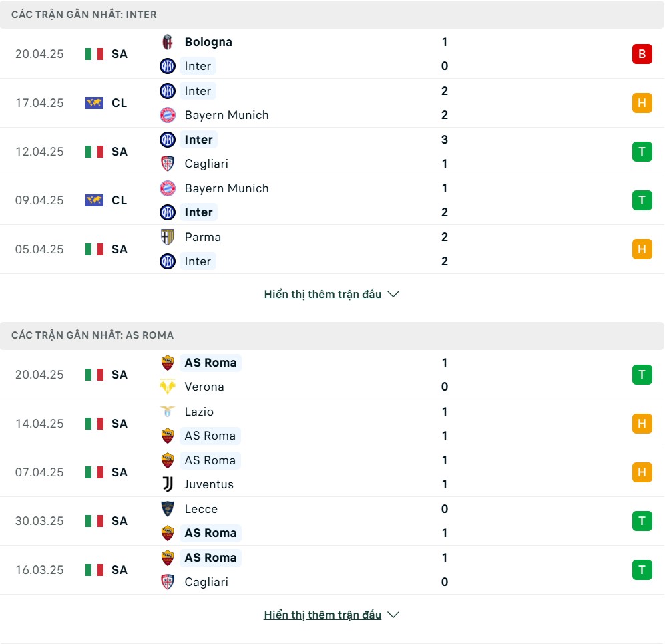Click the Lazio eagle crest icon
Viewport: 665px width, 644px height.
point(168,411)
